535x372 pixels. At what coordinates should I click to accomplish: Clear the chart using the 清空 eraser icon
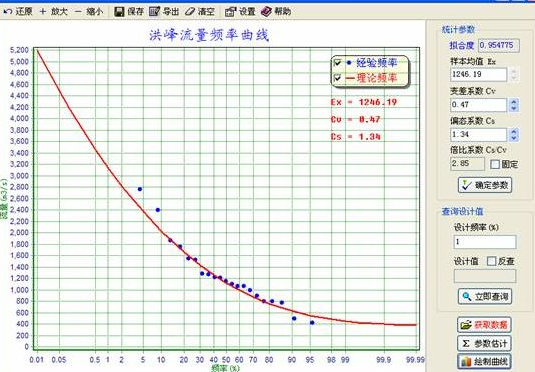tap(190, 12)
